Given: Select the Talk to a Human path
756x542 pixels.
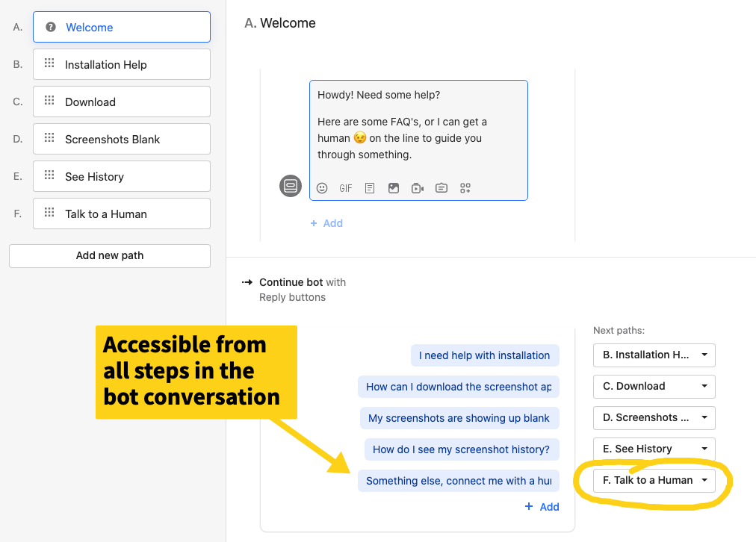Looking at the screenshot, I should pyautogui.click(x=122, y=214).
